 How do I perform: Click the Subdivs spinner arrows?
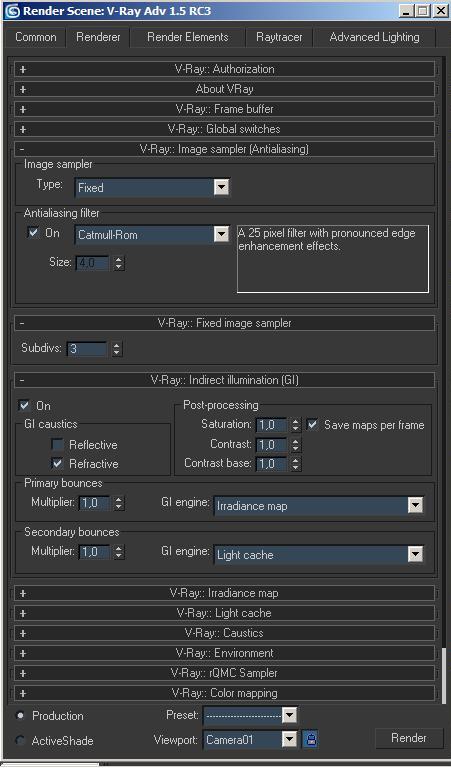tap(117, 349)
